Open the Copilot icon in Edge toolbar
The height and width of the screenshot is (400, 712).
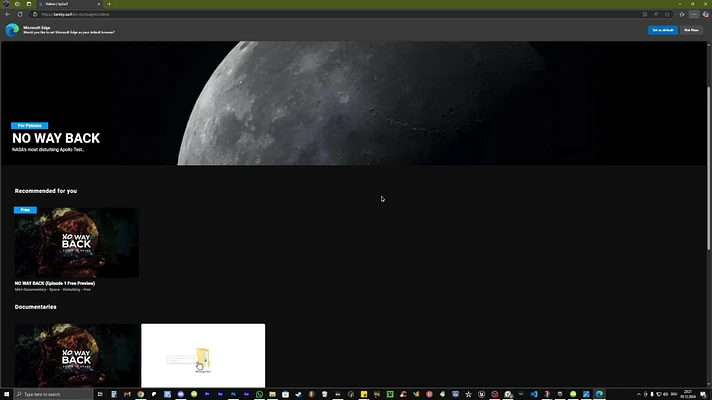[706, 15]
